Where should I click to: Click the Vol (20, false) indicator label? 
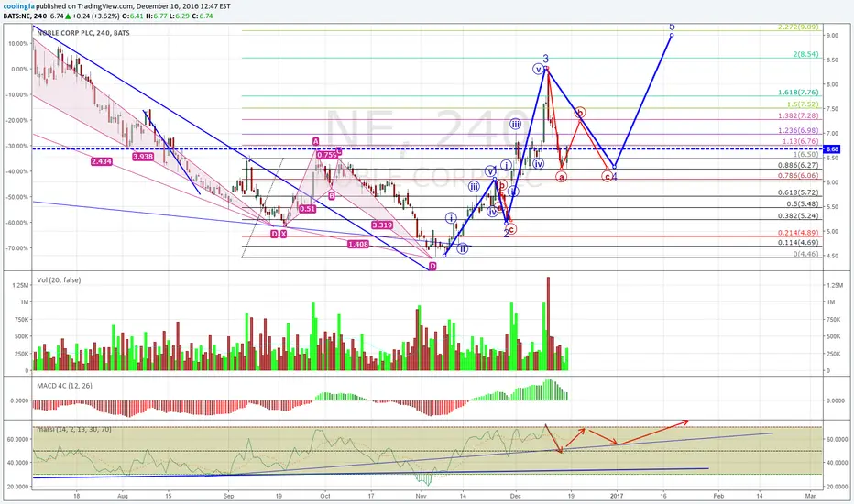pos(59,280)
